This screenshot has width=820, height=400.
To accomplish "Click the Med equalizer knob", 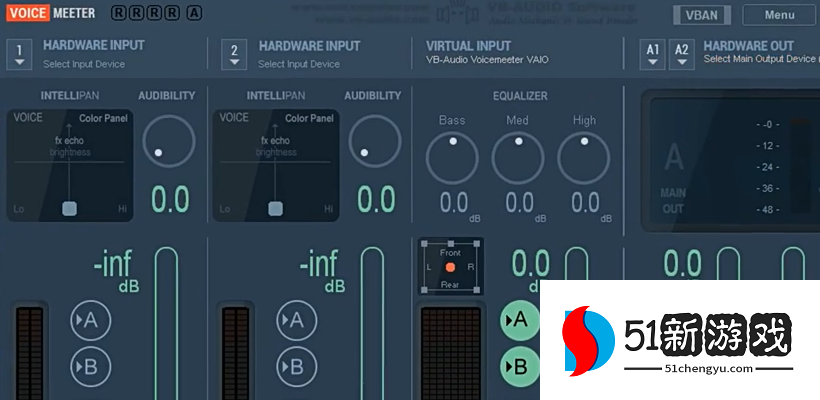I will (518, 157).
